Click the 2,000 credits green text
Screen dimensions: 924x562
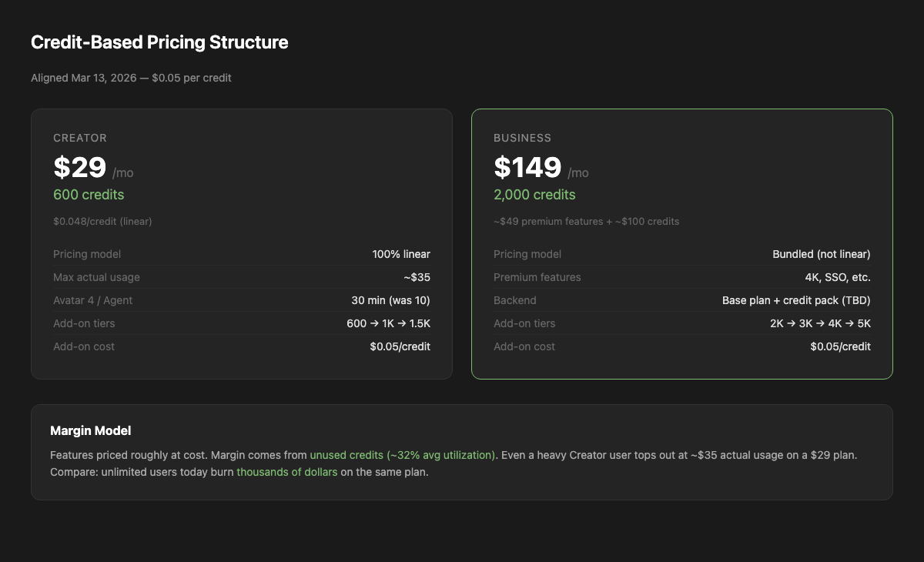[534, 195]
